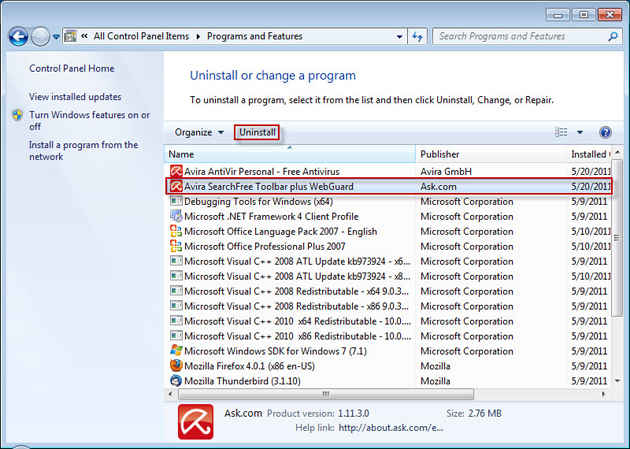
Task: Maximize the Programs and Features window
Action: (583, 15)
